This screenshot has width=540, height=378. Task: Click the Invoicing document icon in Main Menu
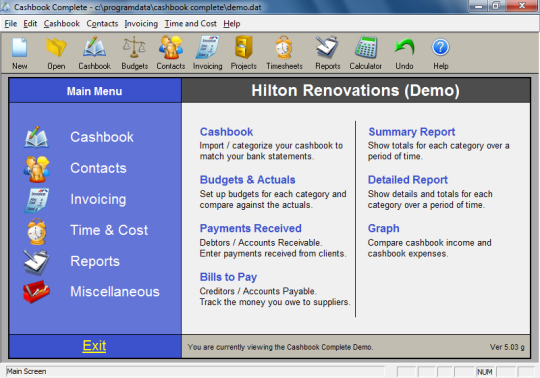point(37,200)
